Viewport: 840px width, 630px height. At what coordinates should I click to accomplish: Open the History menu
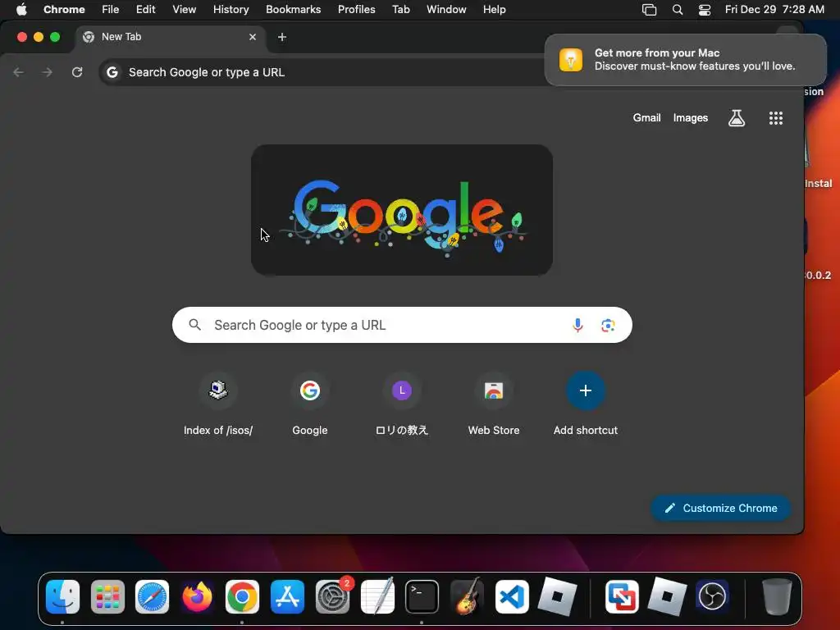click(231, 9)
